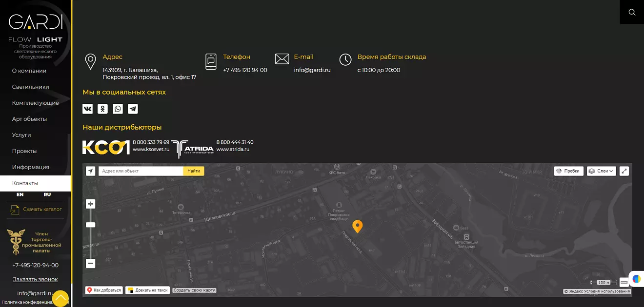This screenshot has height=307, width=644.
Task: Expand the map to fullscreen
Action: (x=624, y=171)
